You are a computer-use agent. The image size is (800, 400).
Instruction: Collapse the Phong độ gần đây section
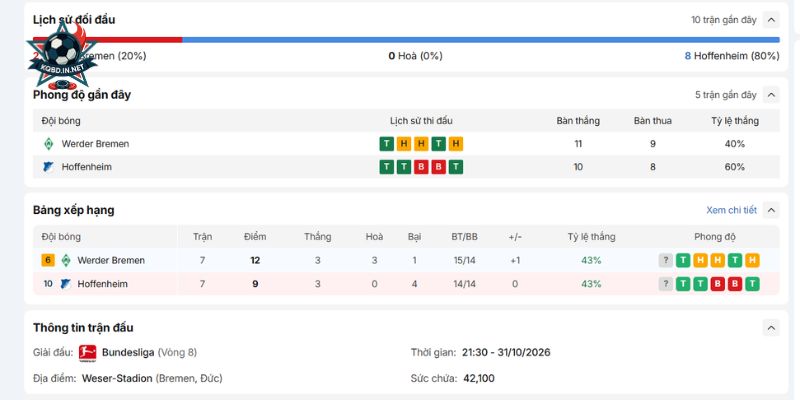[x=771, y=95]
